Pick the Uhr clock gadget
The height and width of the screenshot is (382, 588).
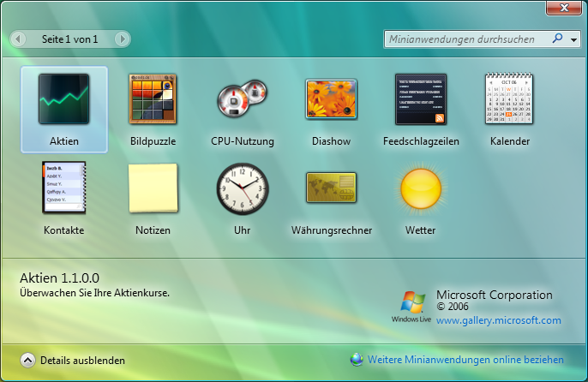(242, 188)
